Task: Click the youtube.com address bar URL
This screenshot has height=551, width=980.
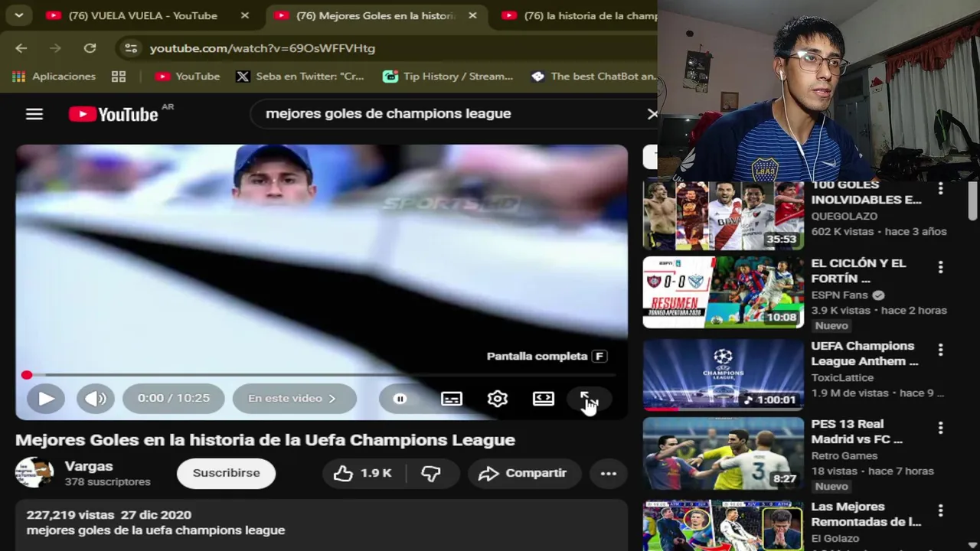Action: click(x=262, y=48)
